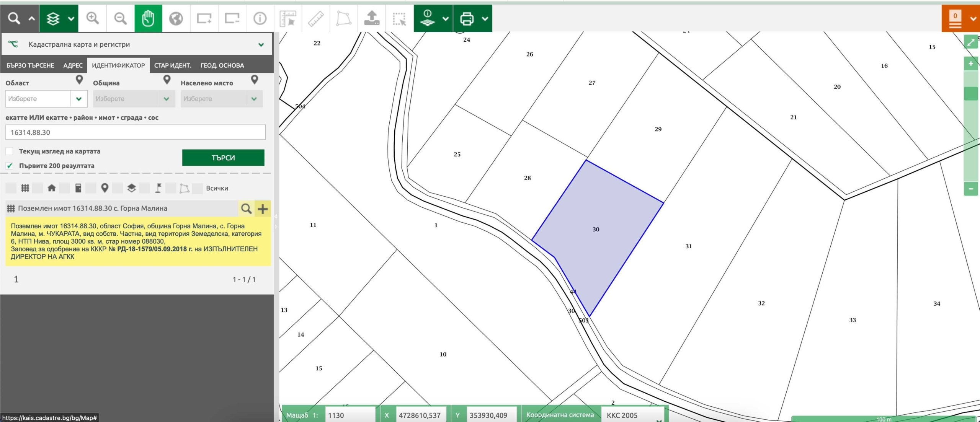980x422 pixels.
Task: Pick the ruler-with-cursor measure tool
Action: [288, 18]
